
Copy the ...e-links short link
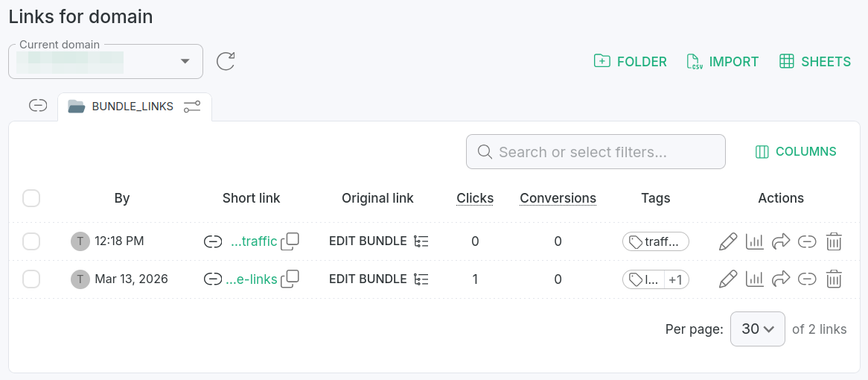[x=290, y=279]
